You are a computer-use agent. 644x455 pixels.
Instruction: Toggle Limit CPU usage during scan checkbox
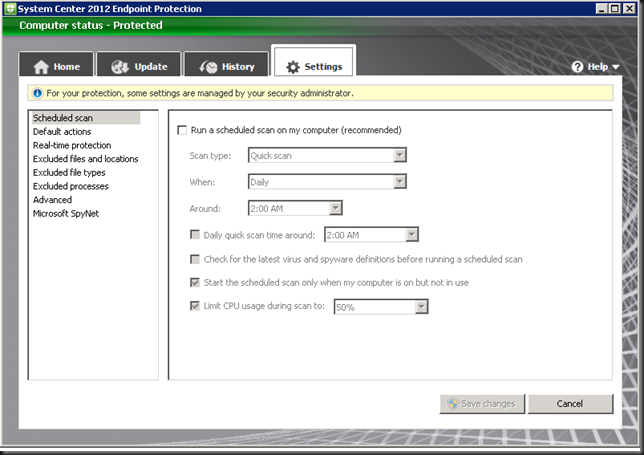click(x=195, y=306)
